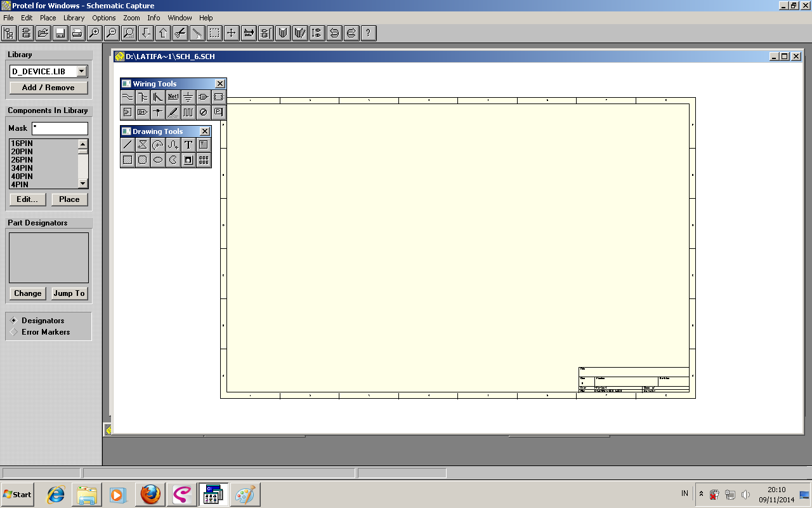812x508 pixels.
Task: Click the open file folder toolbar icon
Action: coord(43,33)
